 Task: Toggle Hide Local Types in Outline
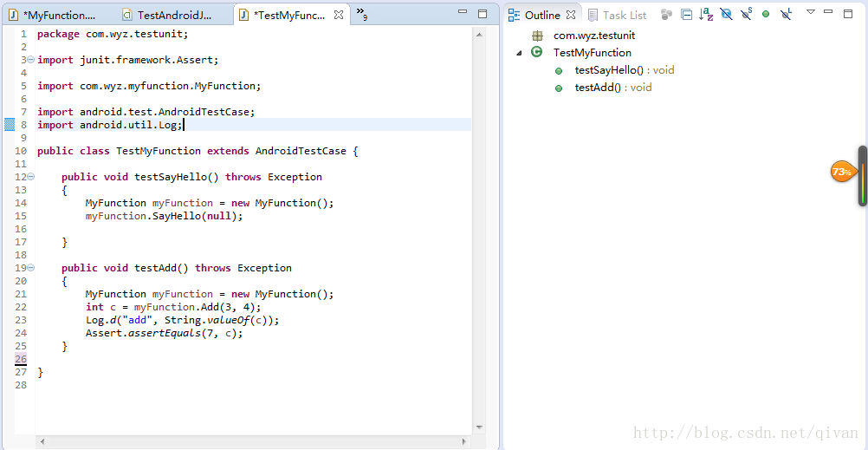click(786, 14)
